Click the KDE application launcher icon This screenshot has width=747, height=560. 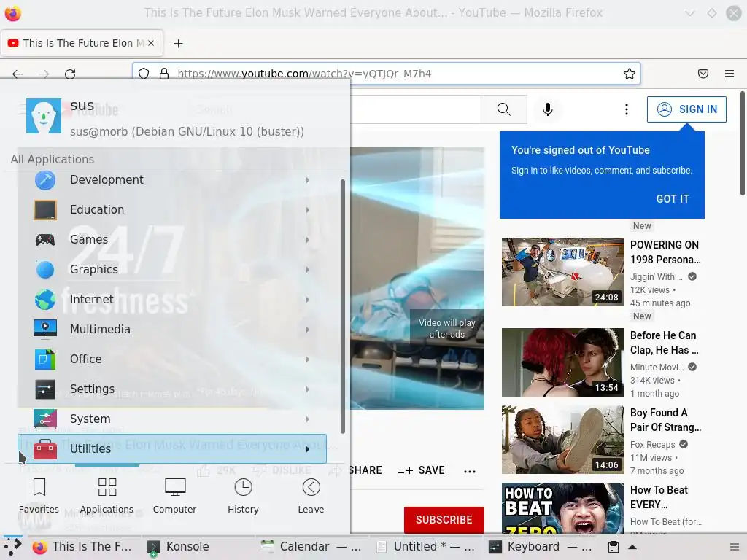13,547
